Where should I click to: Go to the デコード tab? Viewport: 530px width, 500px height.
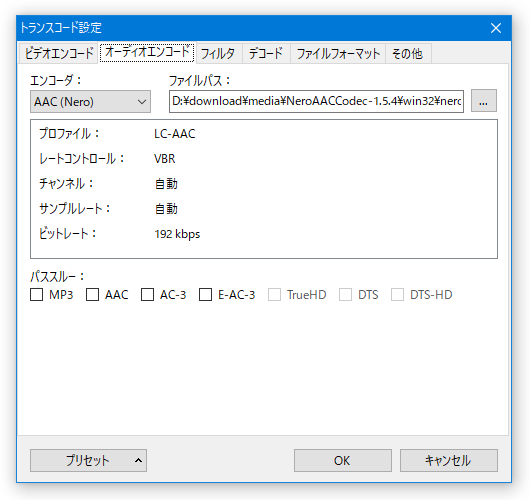pyautogui.click(x=266, y=53)
